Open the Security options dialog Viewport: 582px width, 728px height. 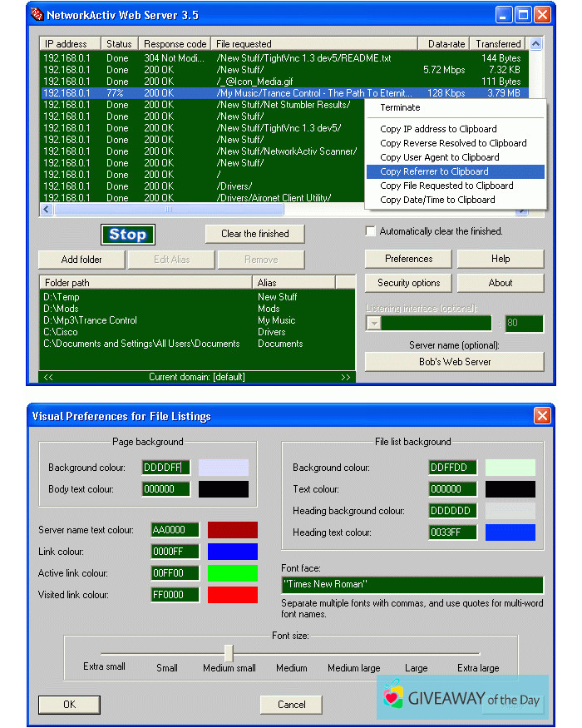[x=408, y=283]
